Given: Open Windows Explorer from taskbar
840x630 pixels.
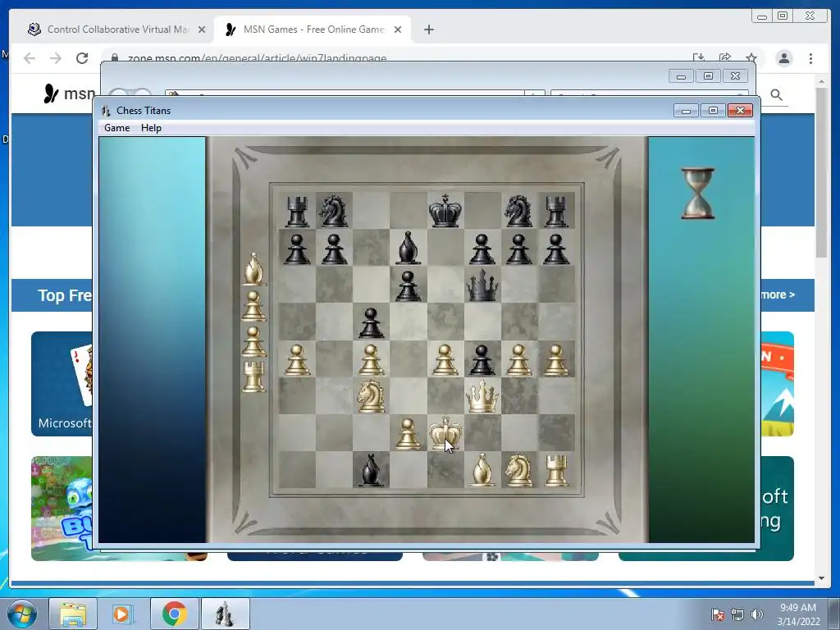Looking at the screenshot, I should pyautogui.click(x=73, y=614).
